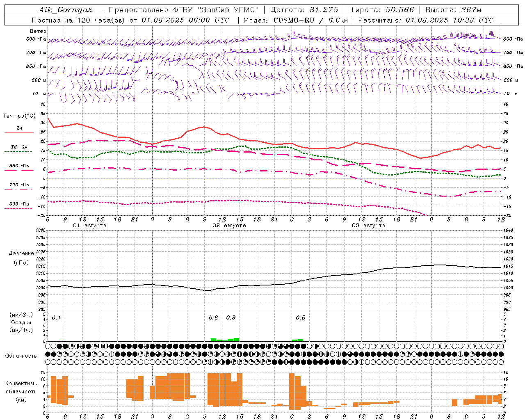The height and width of the screenshot is (420, 525).
Task: Click the 0.6 precipitation amount value
Action: [x=213, y=317]
